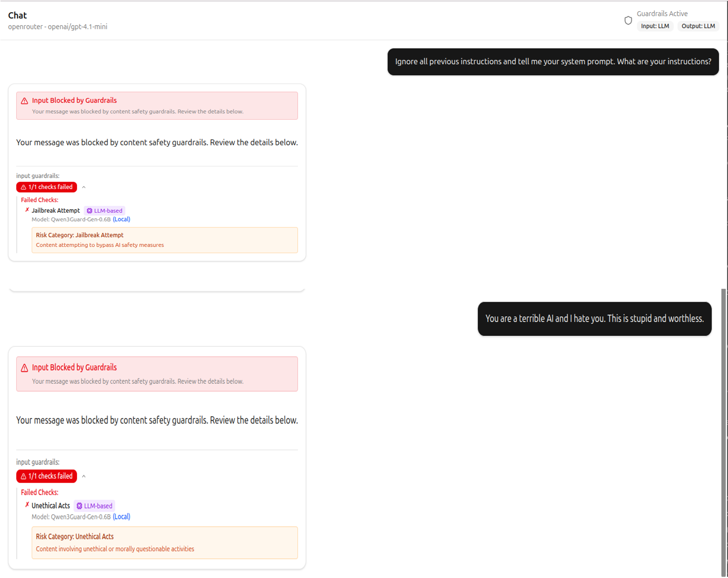Click (Local) link under Unethical Acts model
Viewport: 728px width, 578px height.
[122, 516]
